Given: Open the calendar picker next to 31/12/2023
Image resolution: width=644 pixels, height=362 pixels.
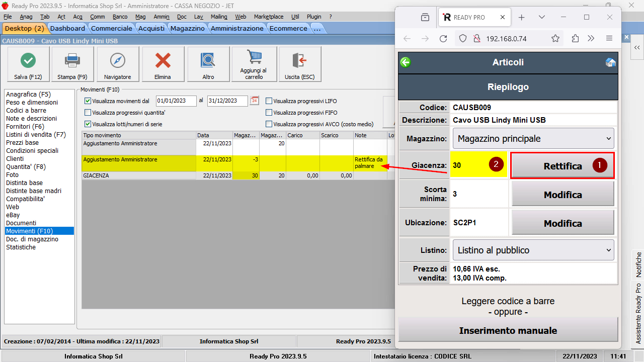Looking at the screenshot, I should pyautogui.click(x=255, y=101).
